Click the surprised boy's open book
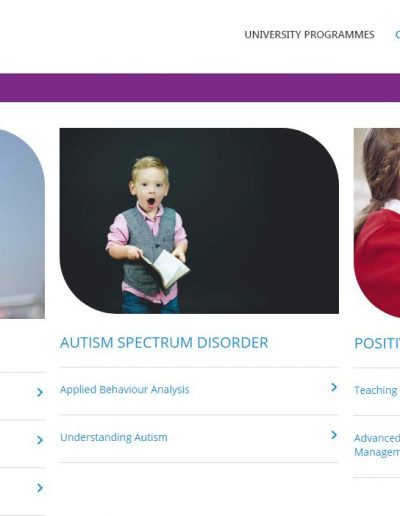Image resolution: width=400 pixels, height=516 pixels. click(166, 269)
